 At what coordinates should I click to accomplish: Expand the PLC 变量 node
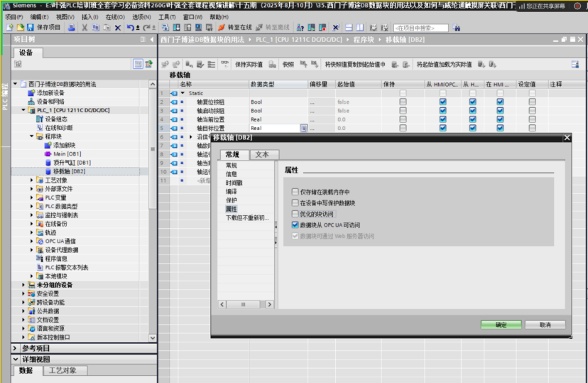pyautogui.click(x=32, y=198)
